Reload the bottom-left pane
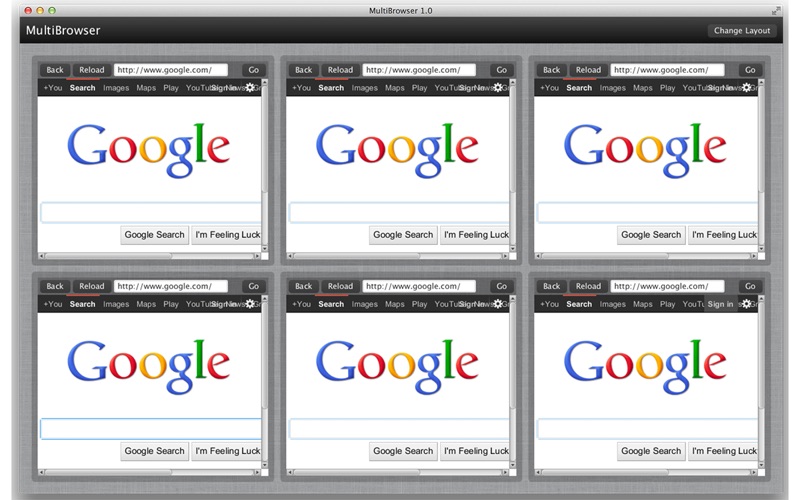This screenshot has width=800, height=500. pos(91,286)
